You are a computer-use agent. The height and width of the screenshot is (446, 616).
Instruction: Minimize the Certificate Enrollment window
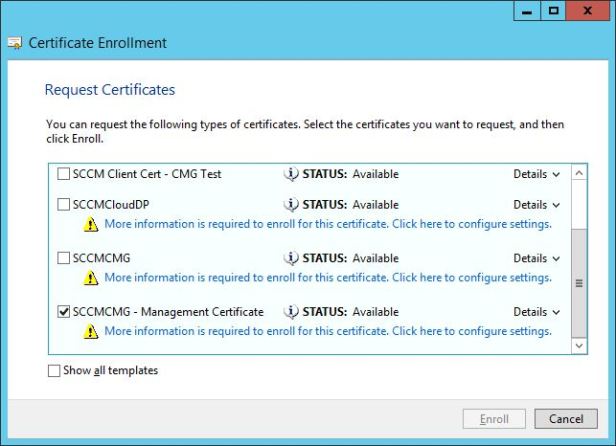[527, 11]
